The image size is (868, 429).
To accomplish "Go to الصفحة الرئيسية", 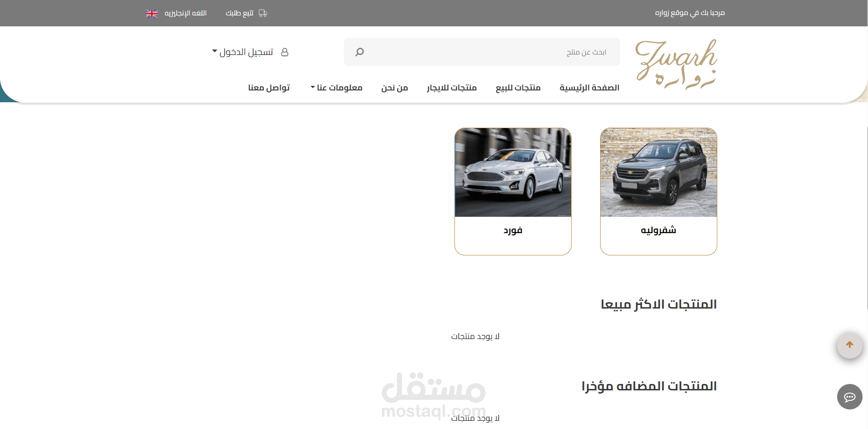I will point(589,87).
